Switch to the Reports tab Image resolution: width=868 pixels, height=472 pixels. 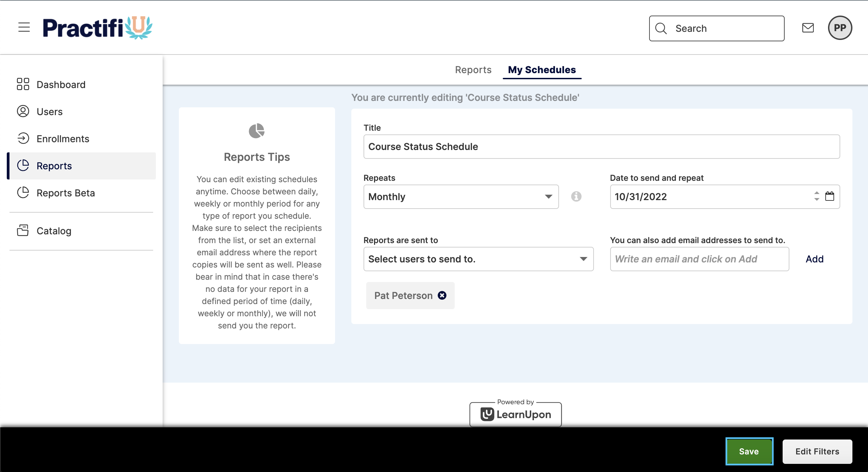(473, 70)
